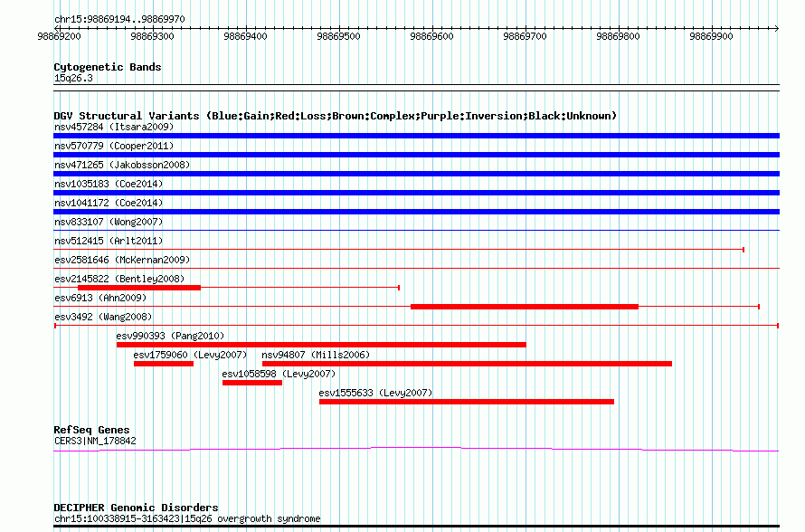The image size is (805, 532).
Task: Click the red loss bar of esv1058598
Action: [x=252, y=383]
